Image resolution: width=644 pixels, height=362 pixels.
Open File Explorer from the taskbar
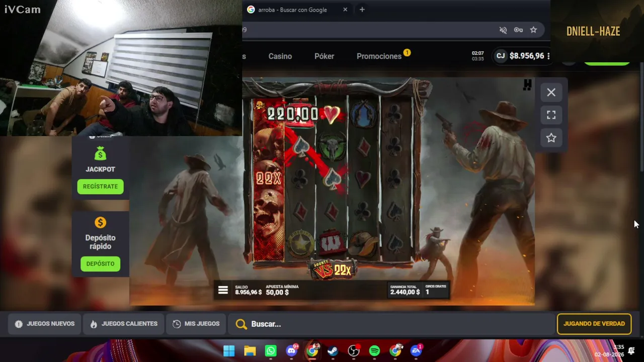pos(250,351)
